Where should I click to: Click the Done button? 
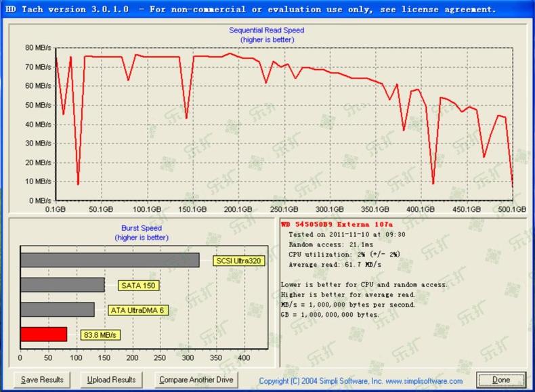tap(501, 380)
